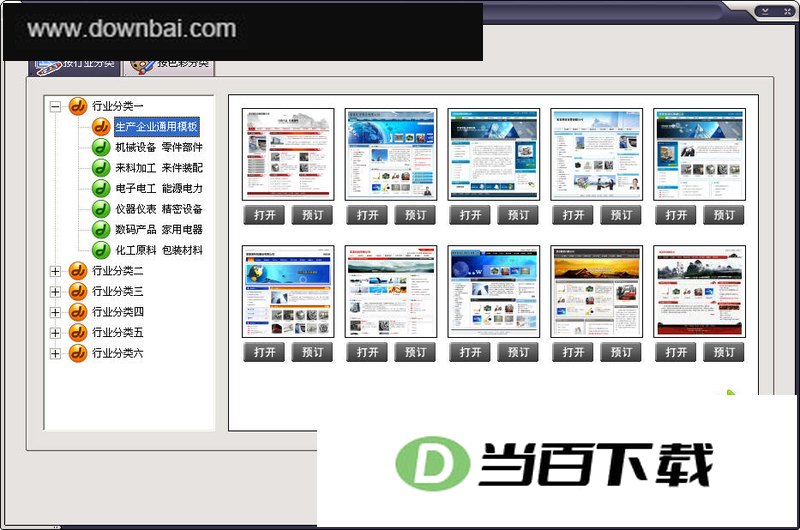Select the mountain-banner second bottom-row thumbnail

[x=391, y=291]
